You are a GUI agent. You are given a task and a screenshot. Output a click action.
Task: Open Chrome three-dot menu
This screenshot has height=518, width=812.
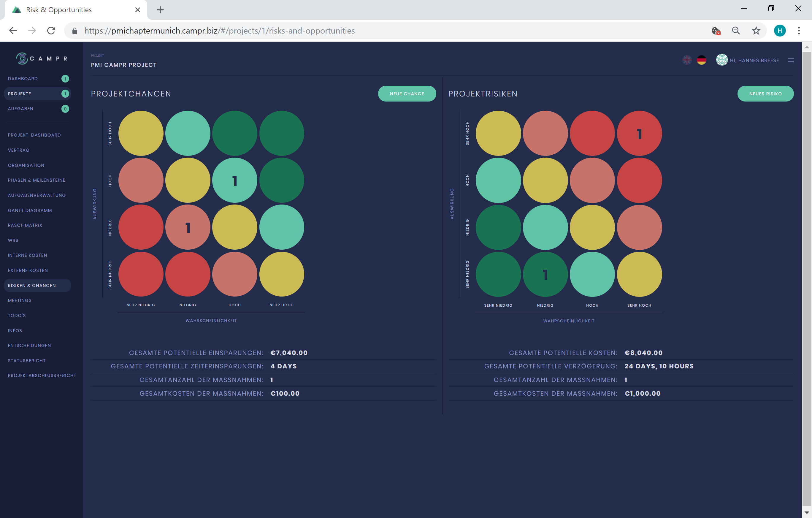tap(799, 31)
